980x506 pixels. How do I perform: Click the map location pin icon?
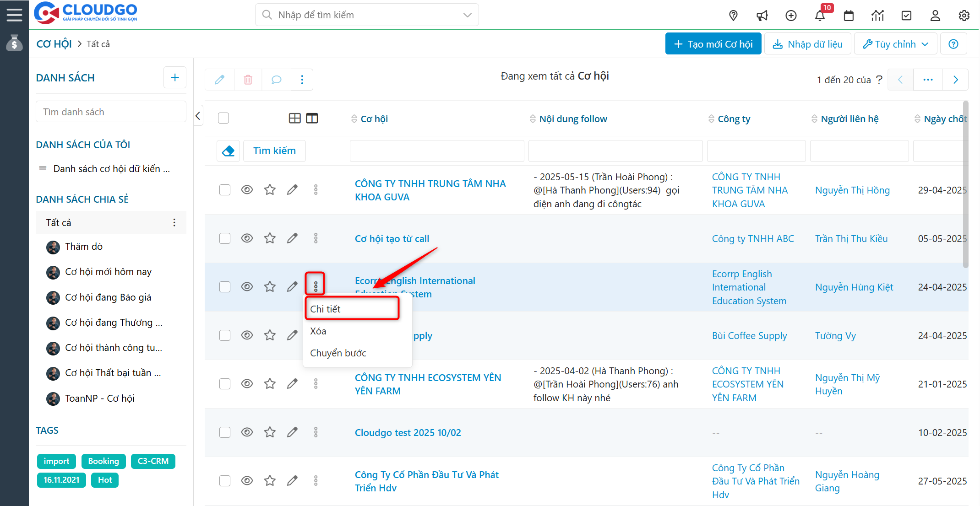coord(733,16)
